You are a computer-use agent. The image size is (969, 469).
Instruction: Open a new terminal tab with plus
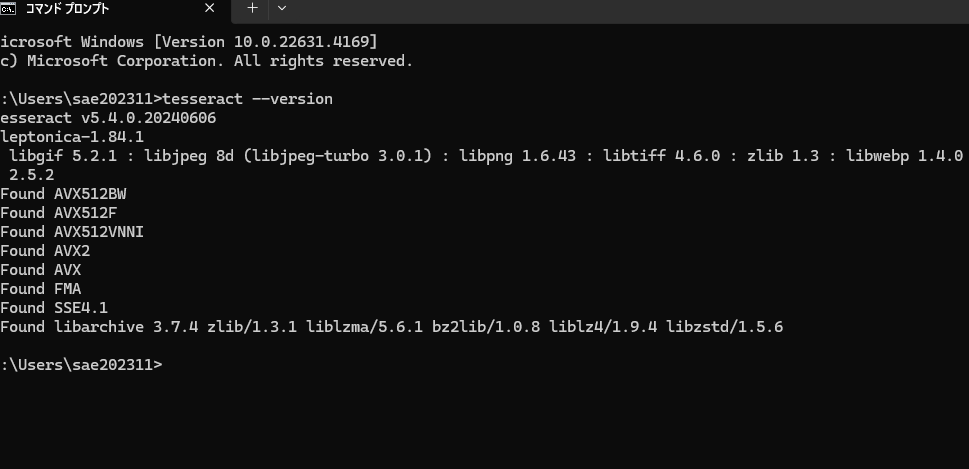tap(252, 8)
